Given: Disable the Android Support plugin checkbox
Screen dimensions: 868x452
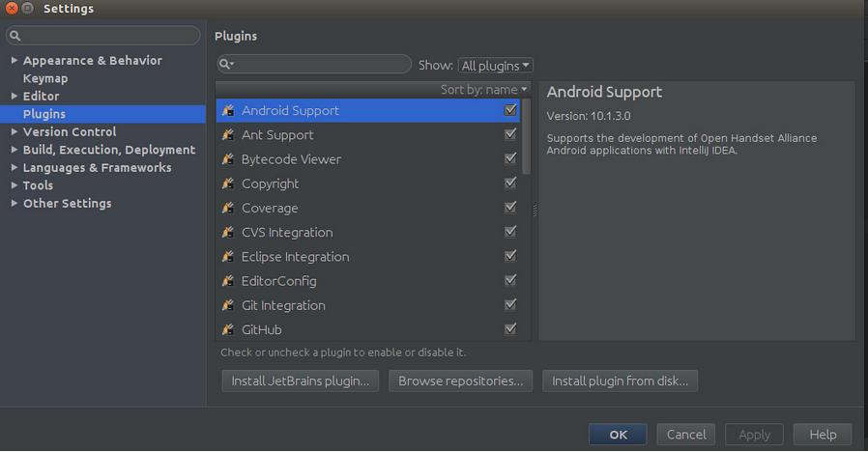Looking at the screenshot, I should [x=510, y=110].
